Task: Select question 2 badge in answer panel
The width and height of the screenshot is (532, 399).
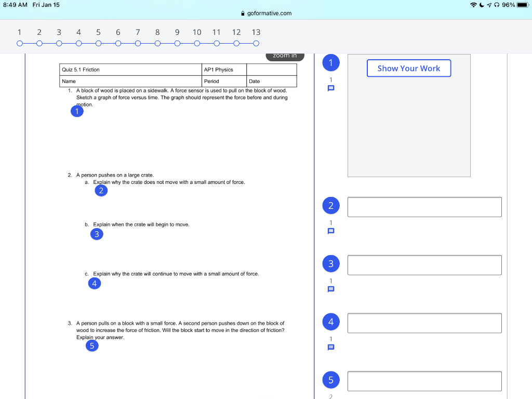Action: [x=331, y=205]
